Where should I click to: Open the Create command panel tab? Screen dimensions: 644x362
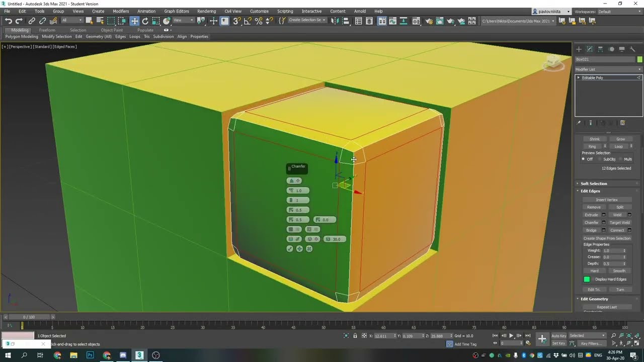pyautogui.click(x=579, y=49)
